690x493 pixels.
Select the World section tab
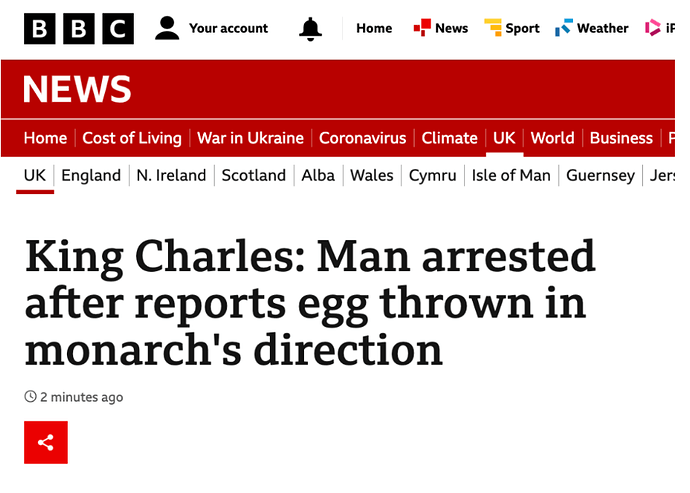552,138
